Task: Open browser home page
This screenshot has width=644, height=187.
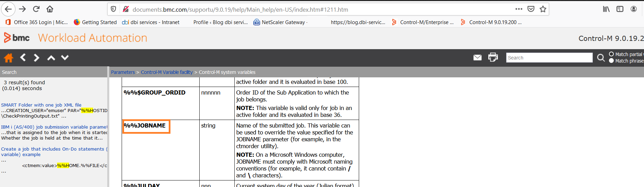Action: [50, 9]
